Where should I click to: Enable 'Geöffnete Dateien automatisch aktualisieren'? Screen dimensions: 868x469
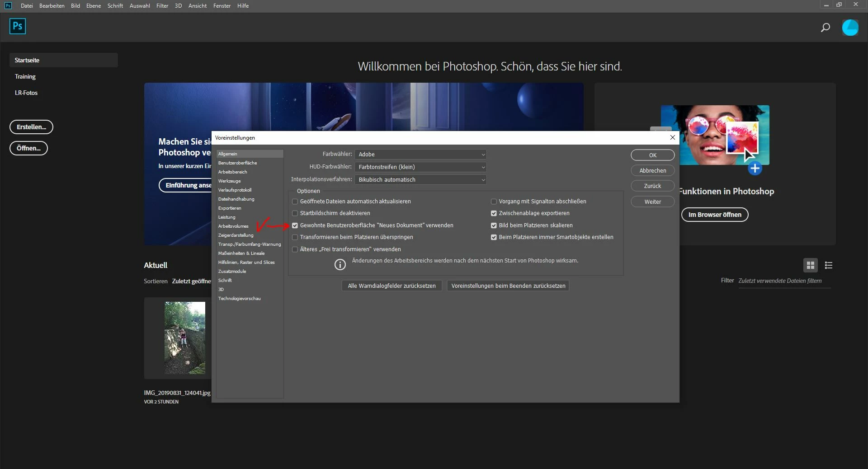(295, 202)
